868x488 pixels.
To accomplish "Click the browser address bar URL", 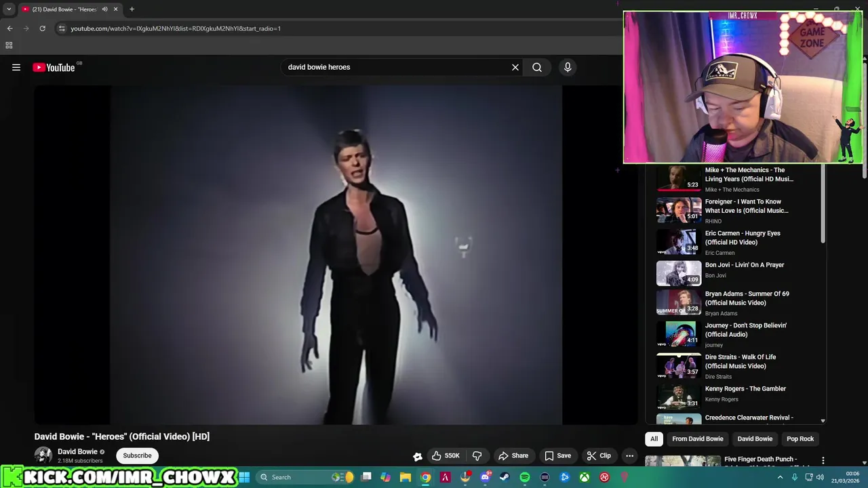I will pos(176,28).
